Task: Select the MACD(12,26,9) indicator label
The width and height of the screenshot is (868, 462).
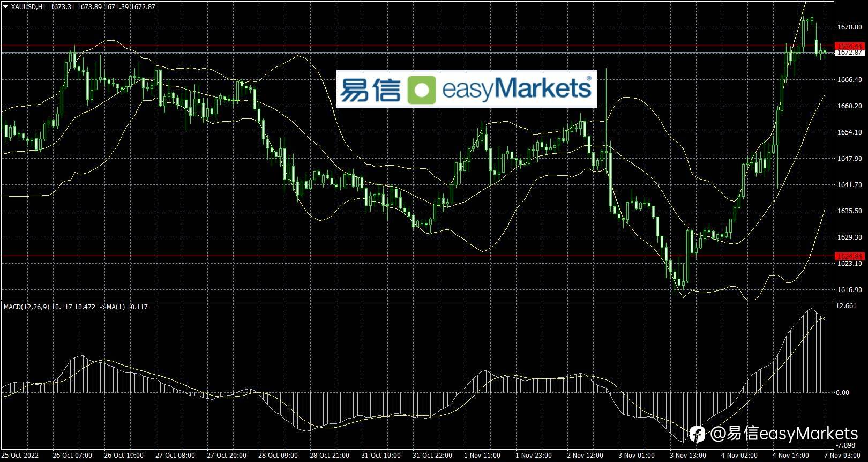Action: pos(26,307)
